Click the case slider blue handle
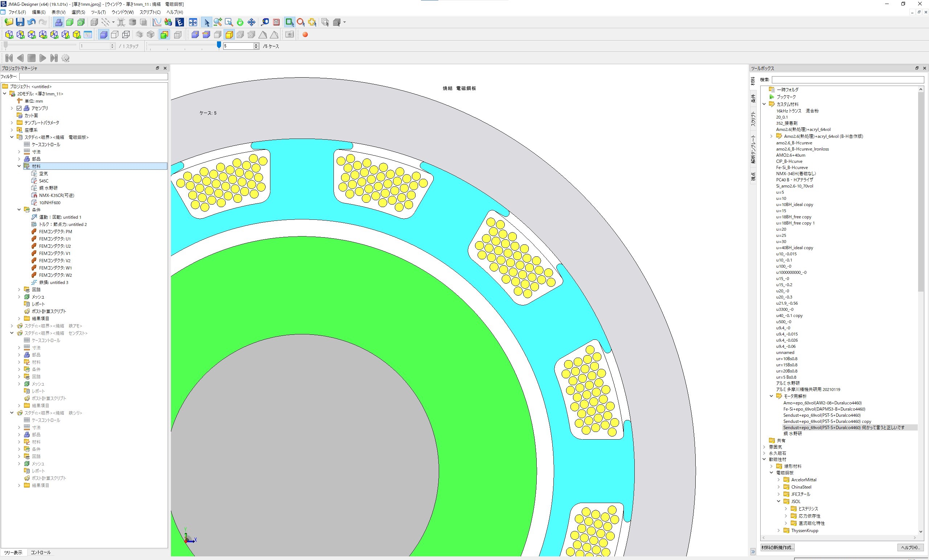The width and height of the screenshot is (929, 560). click(x=219, y=45)
